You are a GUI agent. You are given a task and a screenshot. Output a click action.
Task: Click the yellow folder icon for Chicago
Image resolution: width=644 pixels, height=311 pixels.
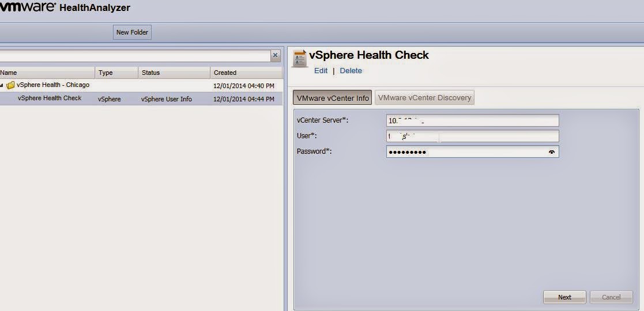click(x=11, y=85)
